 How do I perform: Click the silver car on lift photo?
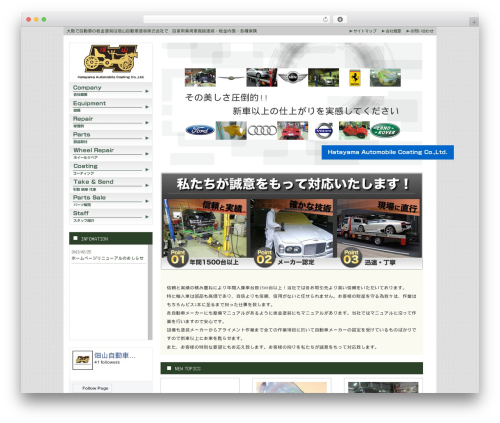pyautogui.click(x=262, y=77)
